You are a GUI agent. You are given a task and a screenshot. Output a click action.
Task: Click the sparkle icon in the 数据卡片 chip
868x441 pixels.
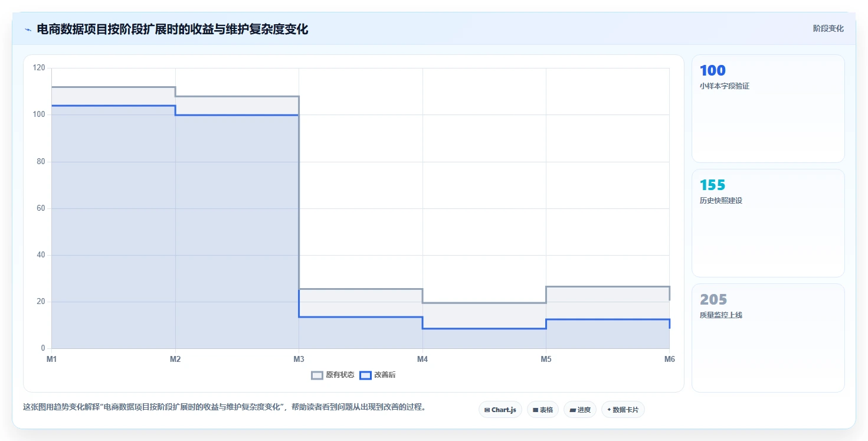click(x=609, y=409)
